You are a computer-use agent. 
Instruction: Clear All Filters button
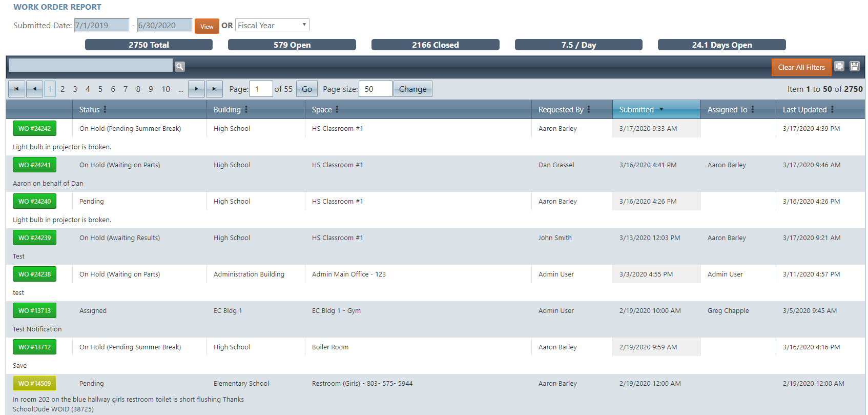[x=801, y=67]
